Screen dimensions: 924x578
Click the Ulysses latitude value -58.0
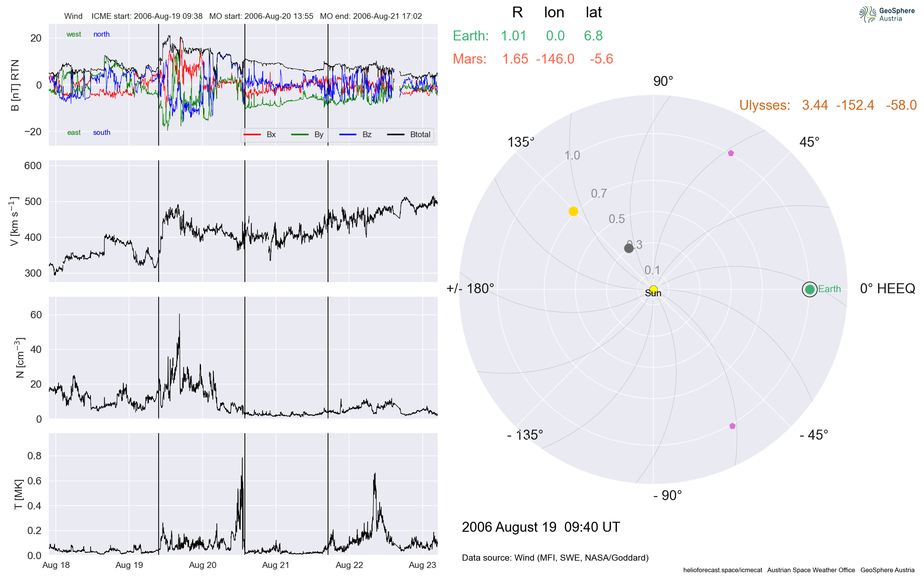[x=901, y=105]
